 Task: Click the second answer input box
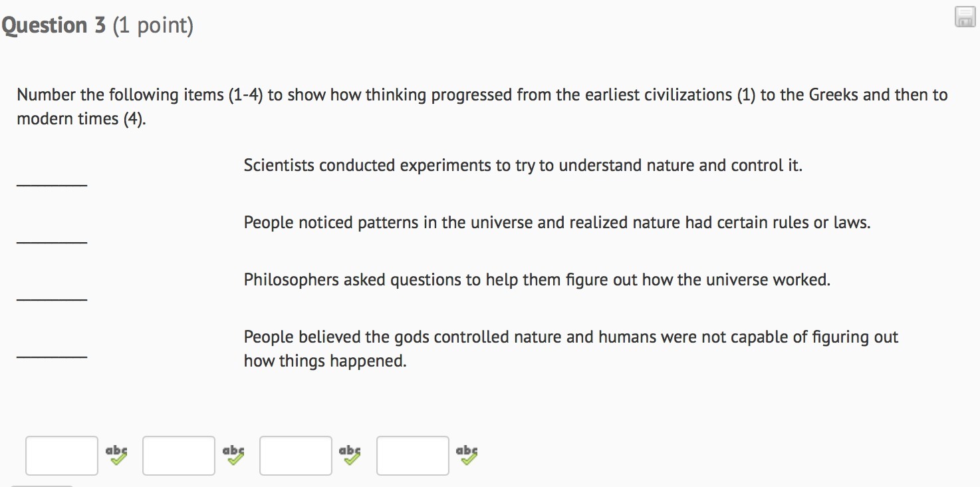coord(179,455)
